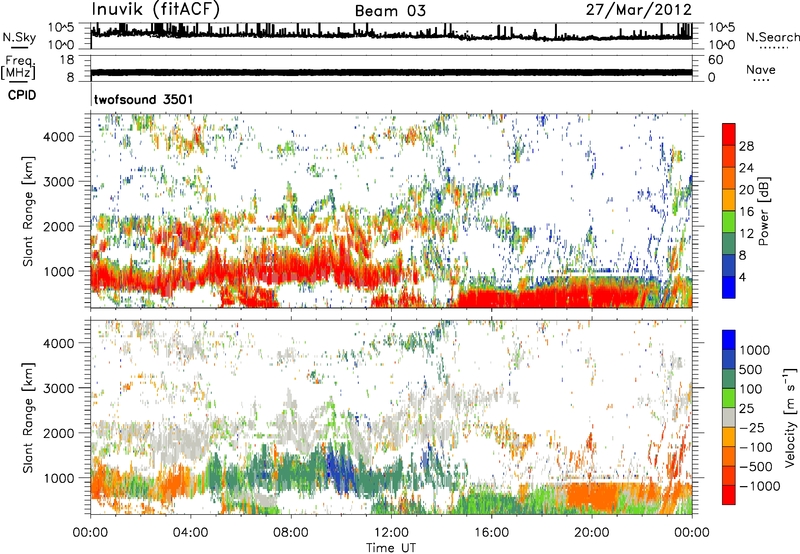Pick the light green velocity segment 25 to 100
This screenshot has width=800, height=554.
(x=729, y=398)
